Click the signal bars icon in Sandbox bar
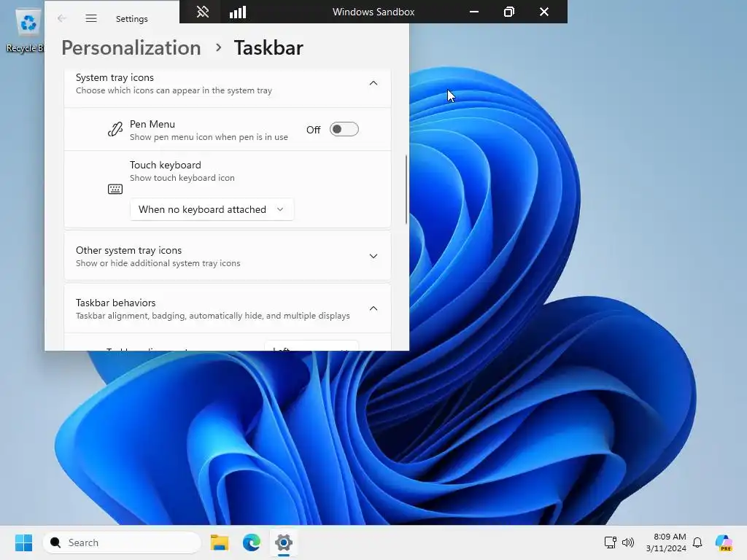 (x=238, y=12)
